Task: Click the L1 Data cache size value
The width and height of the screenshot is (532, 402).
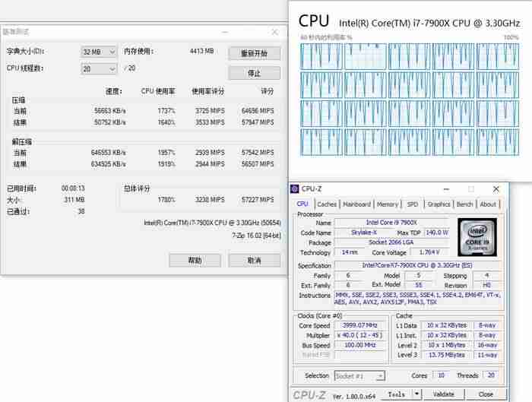Action: (x=447, y=325)
